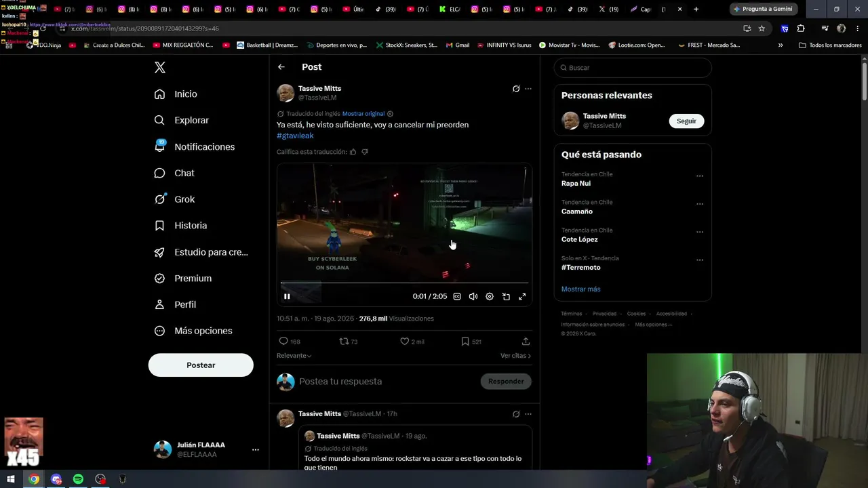Focus the Buscar search field

633,68
